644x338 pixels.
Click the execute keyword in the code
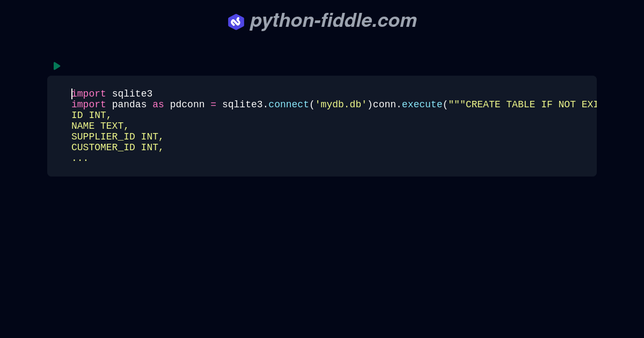click(x=422, y=105)
